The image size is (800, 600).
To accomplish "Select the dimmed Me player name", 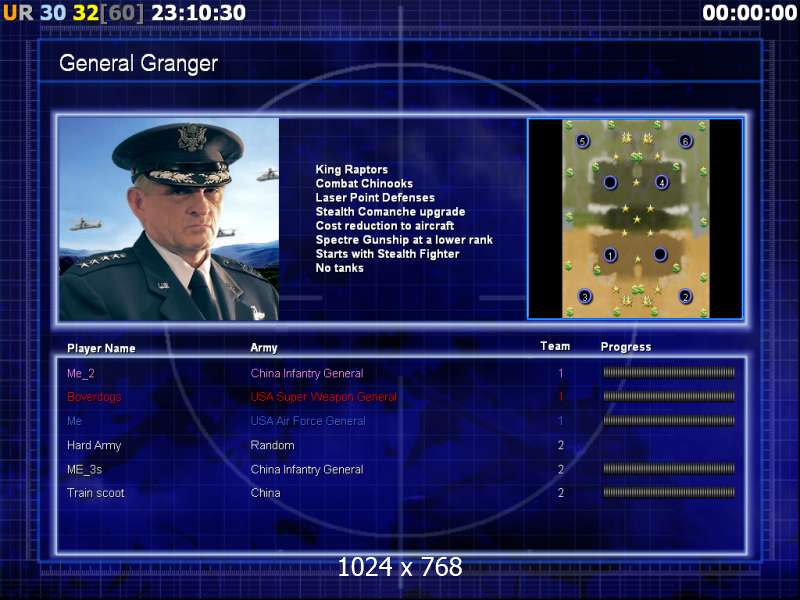I will [x=74, y=421].
